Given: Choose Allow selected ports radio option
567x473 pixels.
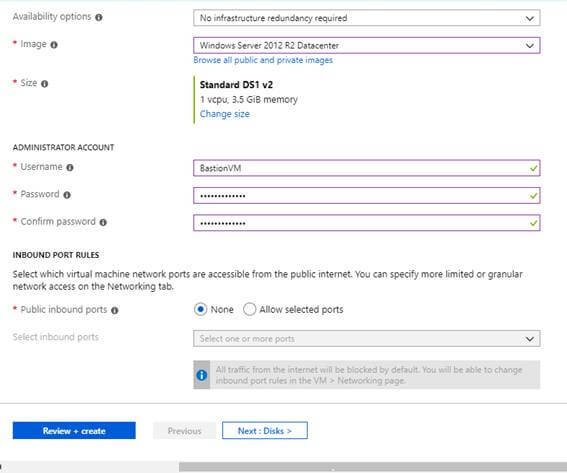Looking at the screenshot, I should click(x=250, y=310).
